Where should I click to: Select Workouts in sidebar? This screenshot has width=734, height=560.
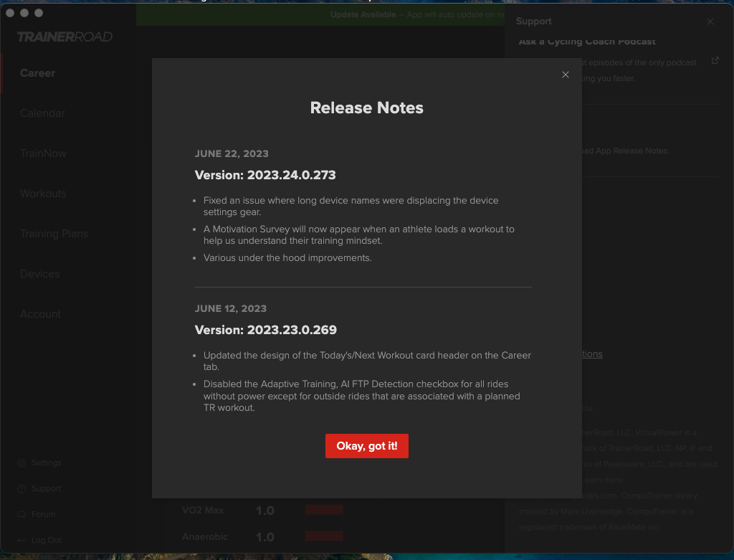click(x=43, y=194)
